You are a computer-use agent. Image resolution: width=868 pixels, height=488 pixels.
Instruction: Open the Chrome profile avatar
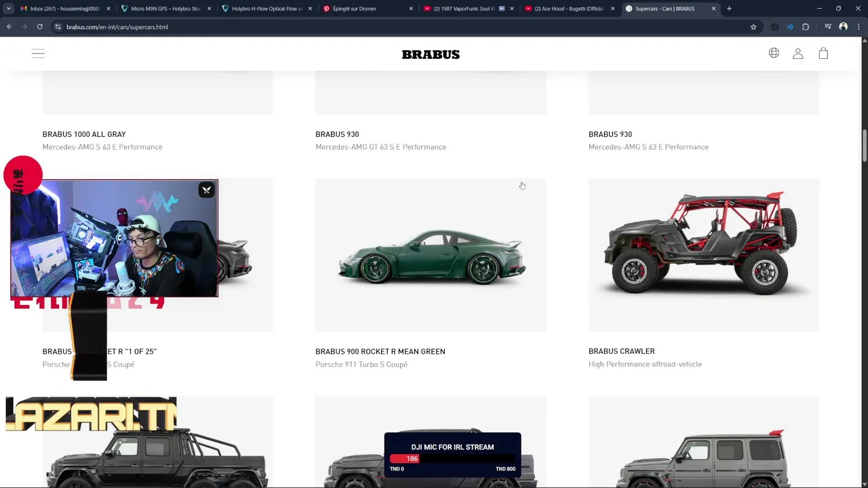coord(844,27)
